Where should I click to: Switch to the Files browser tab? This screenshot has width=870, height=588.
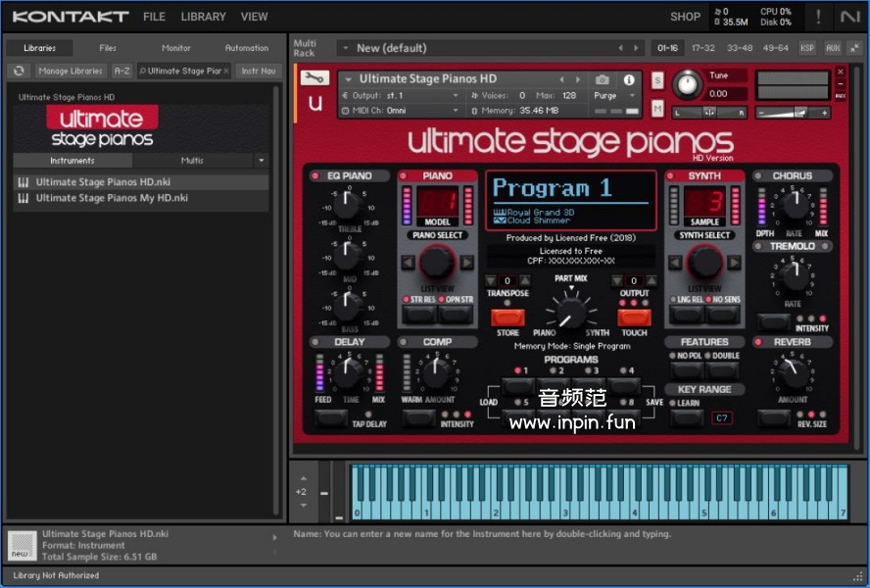(108, 47)
